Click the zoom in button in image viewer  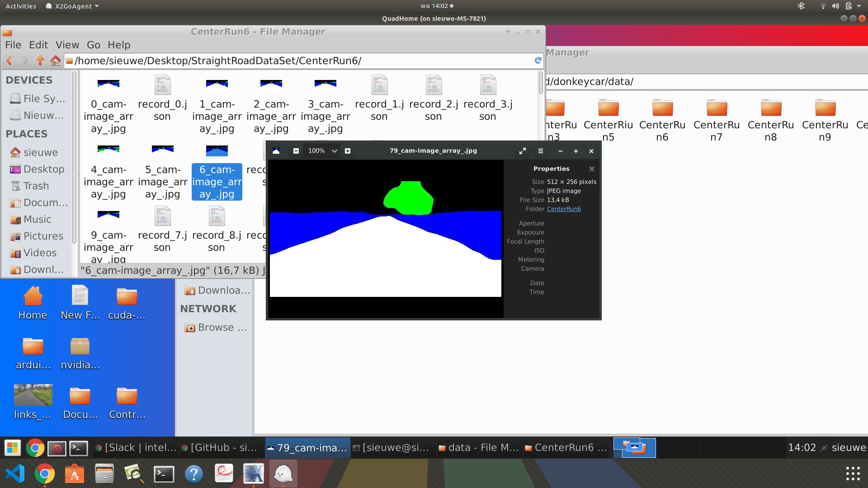pos(348,151)
